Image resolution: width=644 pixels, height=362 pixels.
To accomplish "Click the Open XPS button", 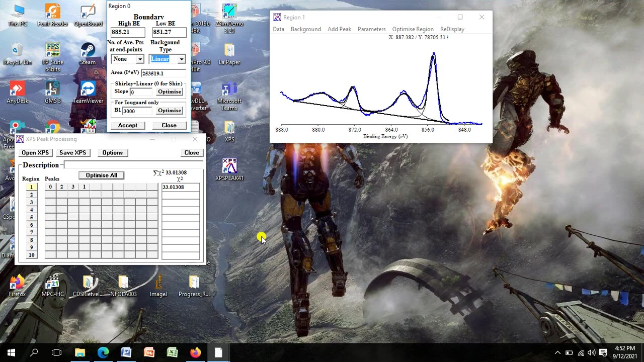I will point(35,152).
